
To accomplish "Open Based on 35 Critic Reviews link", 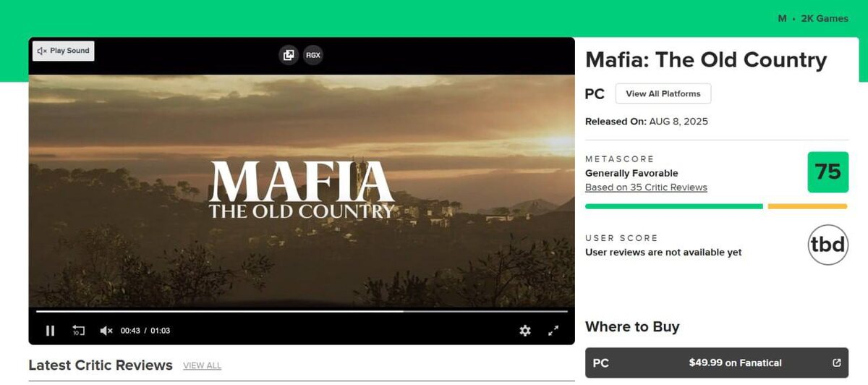I will click(646, 187).
